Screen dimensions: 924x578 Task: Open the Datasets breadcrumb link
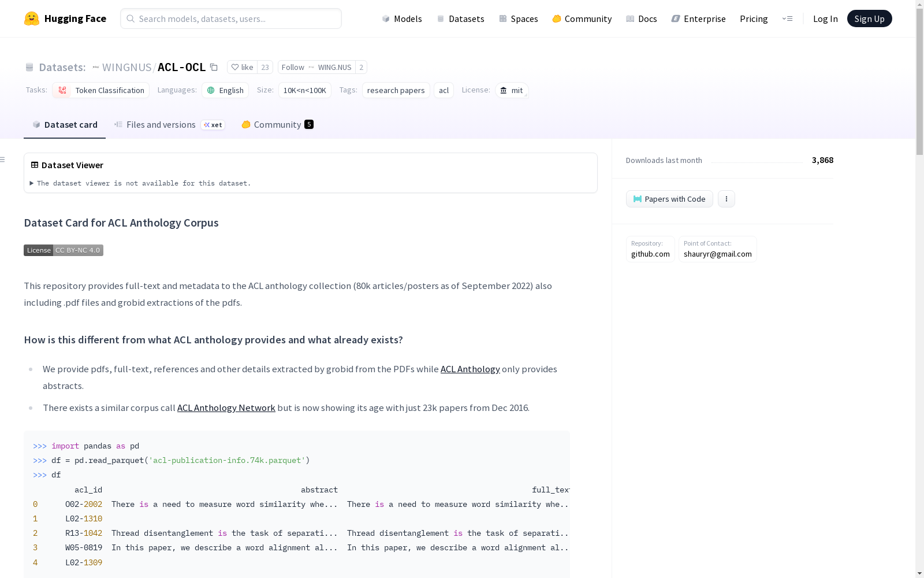pos(62,67)
